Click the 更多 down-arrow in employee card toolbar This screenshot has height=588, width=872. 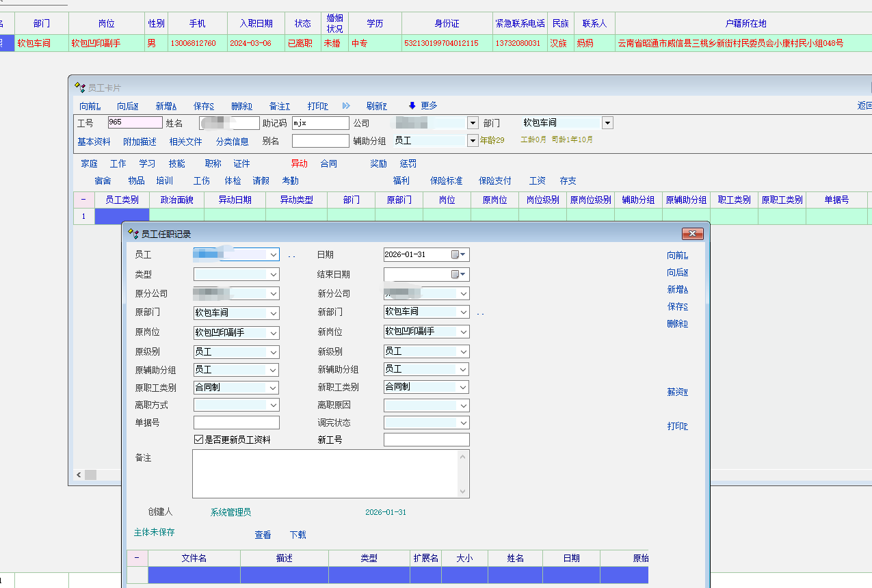[412, 106]
